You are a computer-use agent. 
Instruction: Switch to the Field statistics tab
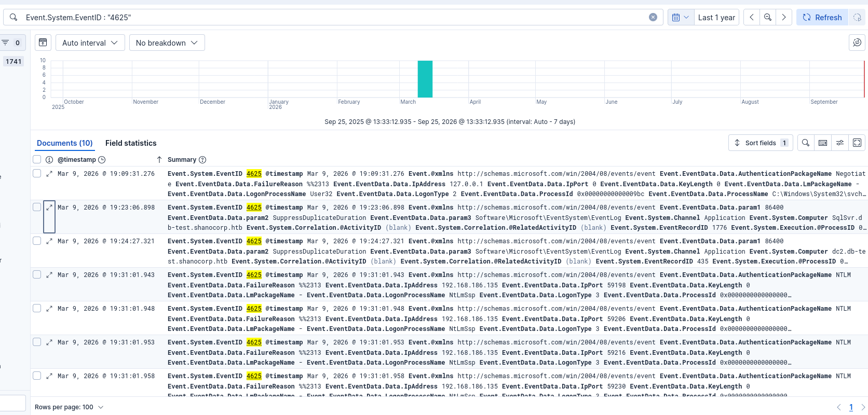(131, 143)
